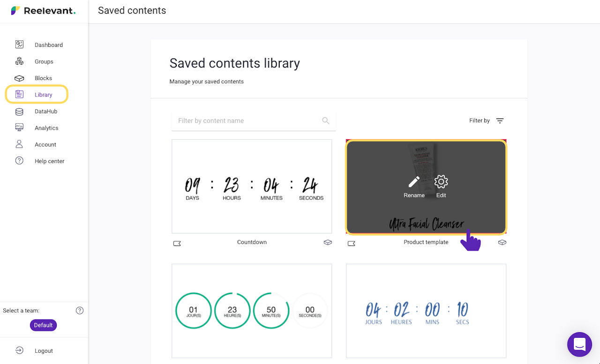The width and height of the screenshot is (600, 364).
Task: Open the Blocks section
Action: (x=43, y=78)
